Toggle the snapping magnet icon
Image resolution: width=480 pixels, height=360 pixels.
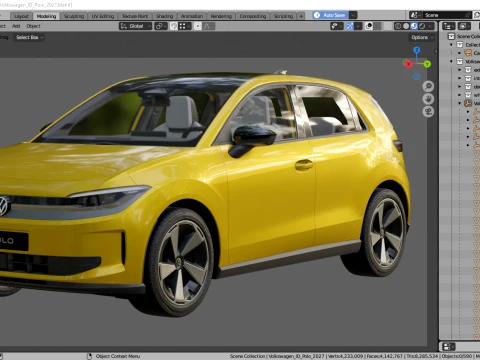(x=174, y=26)
